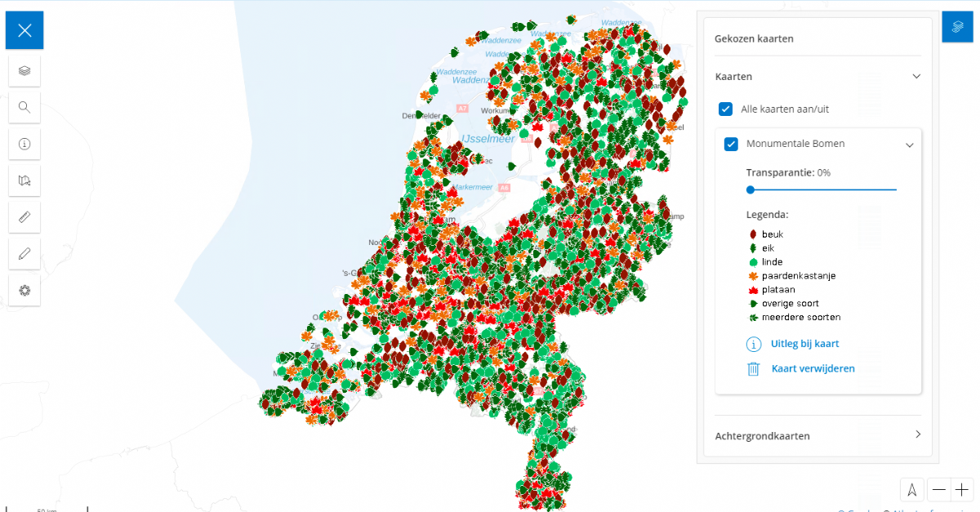The width and height of the screenshot is (980, 512).
Task: Click the middle of the Transparantie slider track
Action: click(822, 189)
